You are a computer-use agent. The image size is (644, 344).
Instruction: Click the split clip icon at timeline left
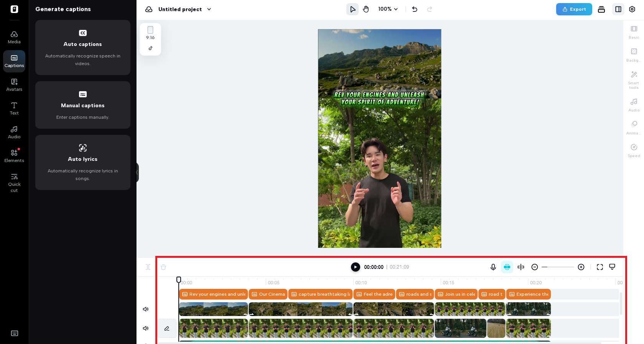148,267
